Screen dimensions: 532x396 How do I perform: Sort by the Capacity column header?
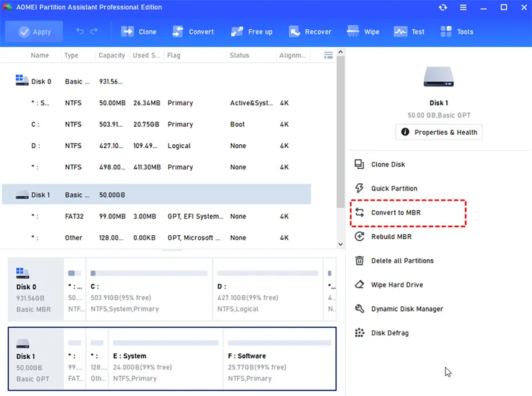tap(112, 55)
